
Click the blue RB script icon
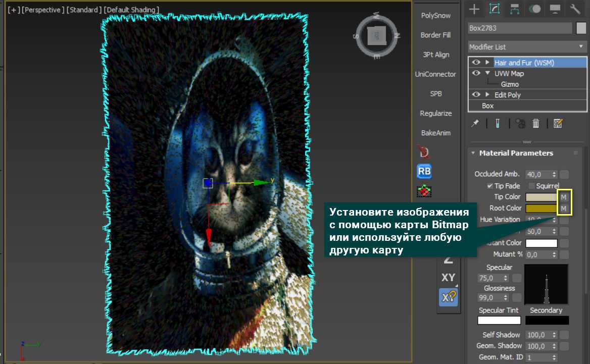pos(424,171)
